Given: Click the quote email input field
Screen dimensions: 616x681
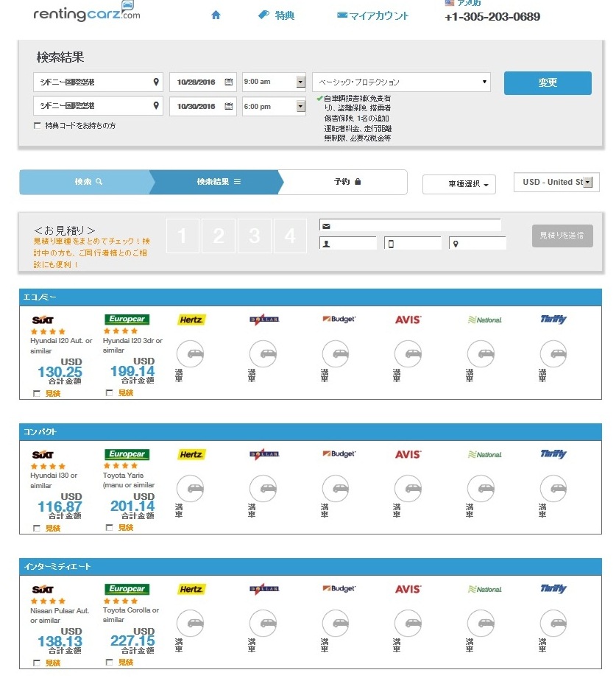Looking at the screenshot, I should [x=410, y=225].
